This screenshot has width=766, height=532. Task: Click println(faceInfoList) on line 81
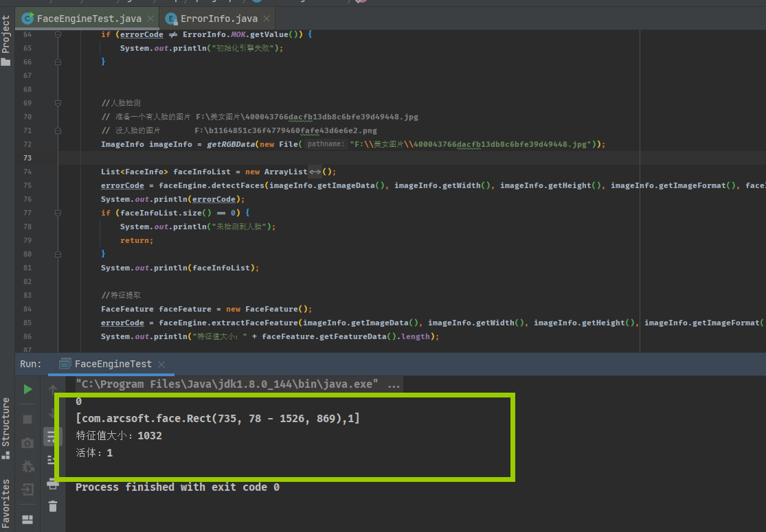tap(204, 268)
